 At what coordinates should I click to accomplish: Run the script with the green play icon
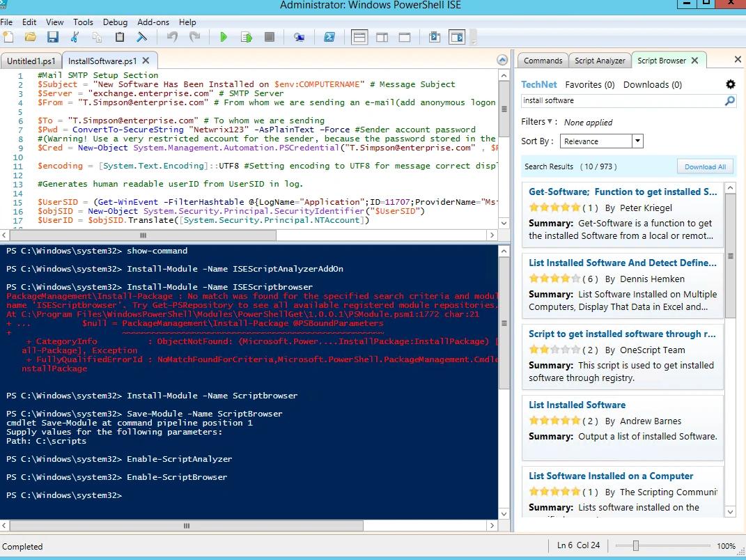(224, 38)
